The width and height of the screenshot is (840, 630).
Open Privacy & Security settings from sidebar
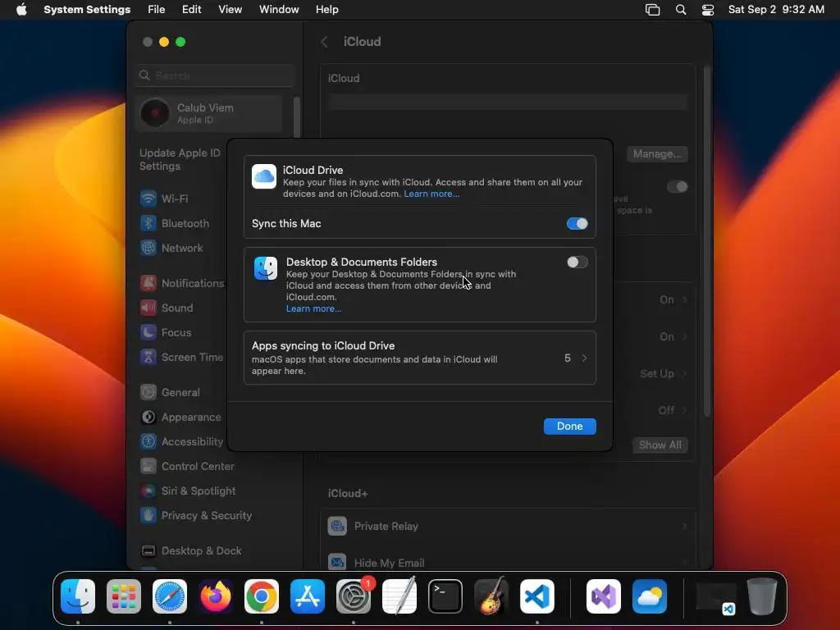[195, 516]
